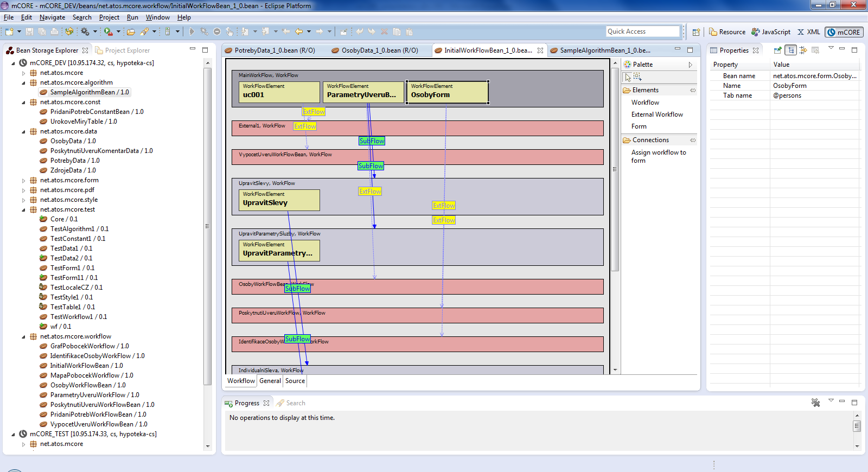The width and height of the screenshot is (868, 472).
Task: Open the Search view tab
Action: (x=291, y=403)
